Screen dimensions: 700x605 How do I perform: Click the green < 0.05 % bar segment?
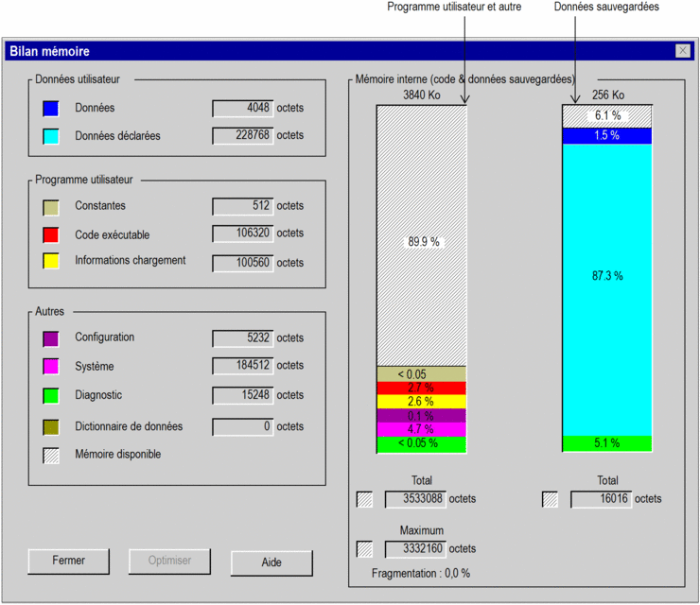(x=422, y=444)
